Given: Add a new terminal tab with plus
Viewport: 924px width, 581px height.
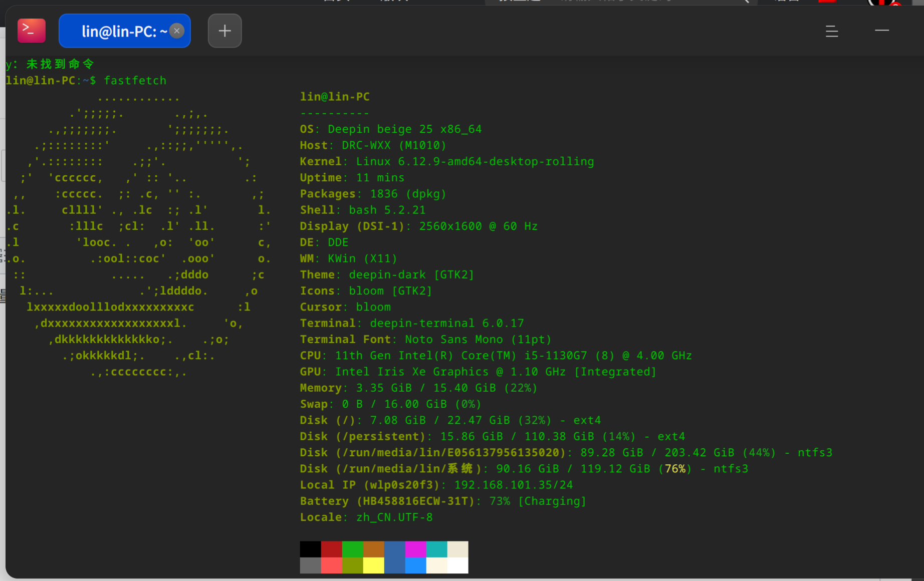Looking at the screenshot, I should (224, 31).
